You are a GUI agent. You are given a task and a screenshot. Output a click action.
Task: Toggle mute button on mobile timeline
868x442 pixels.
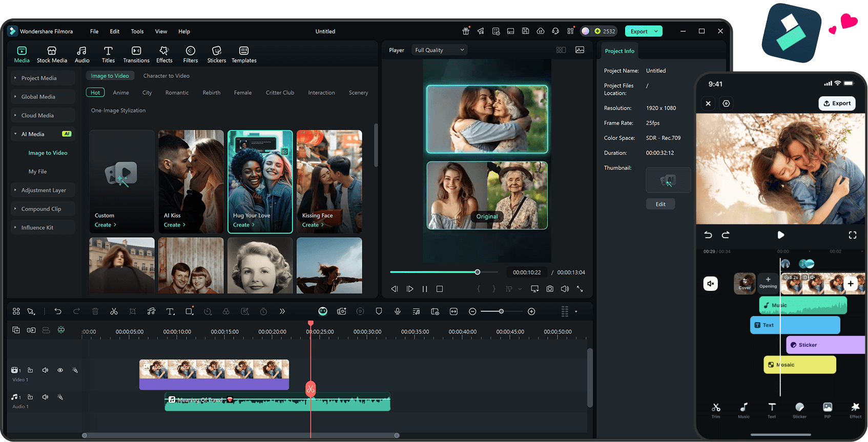click(711, 283)
